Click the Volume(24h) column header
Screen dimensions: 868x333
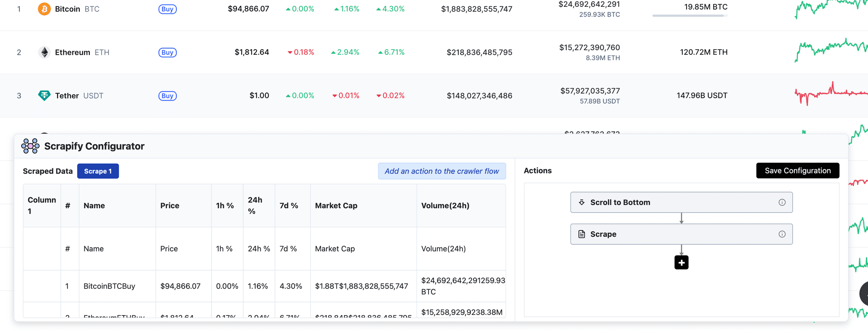click(x=461, y=205)
